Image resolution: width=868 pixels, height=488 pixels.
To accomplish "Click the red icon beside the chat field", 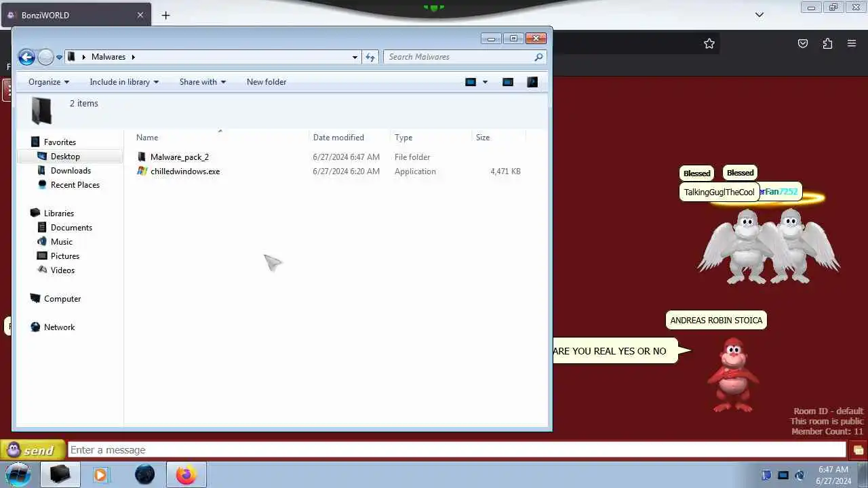I will pos(858,450).
